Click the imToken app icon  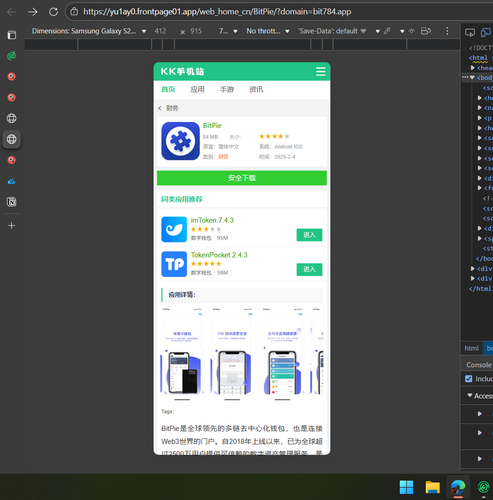[x=174, y=229]
